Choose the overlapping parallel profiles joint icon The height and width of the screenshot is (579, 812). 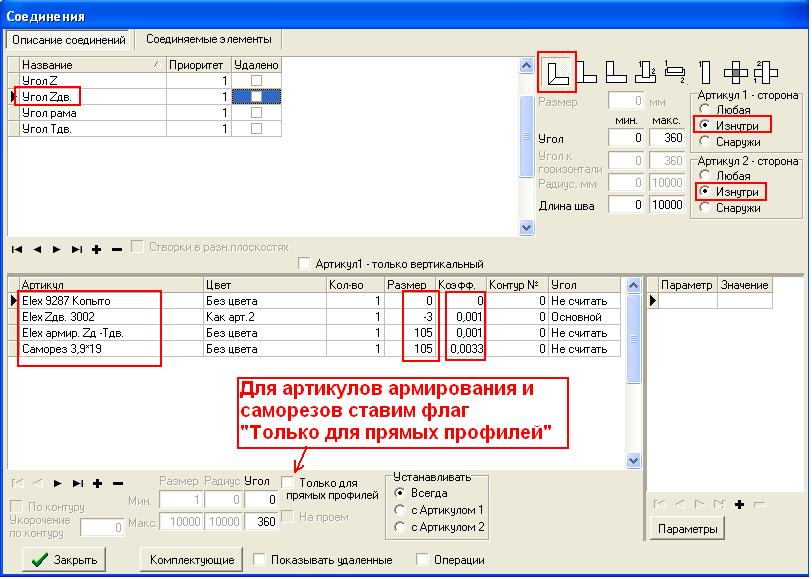click(x=675, y=73)
